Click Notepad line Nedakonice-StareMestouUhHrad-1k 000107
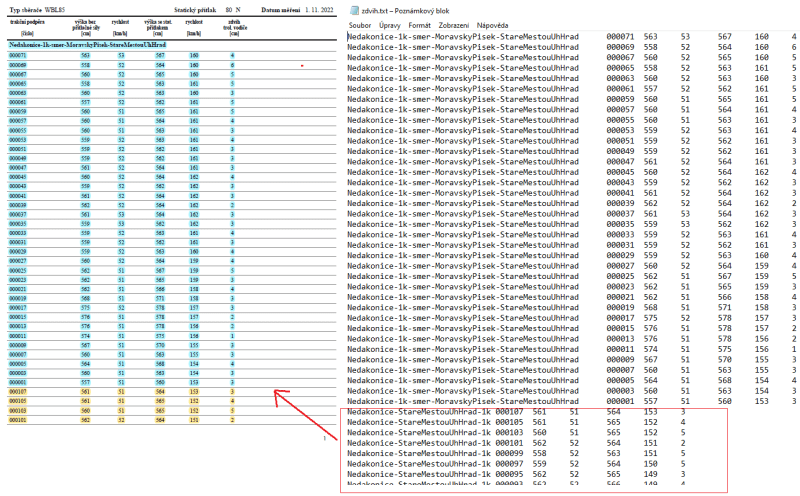Screen dimensions: 800x496 (x=516, y=412)
